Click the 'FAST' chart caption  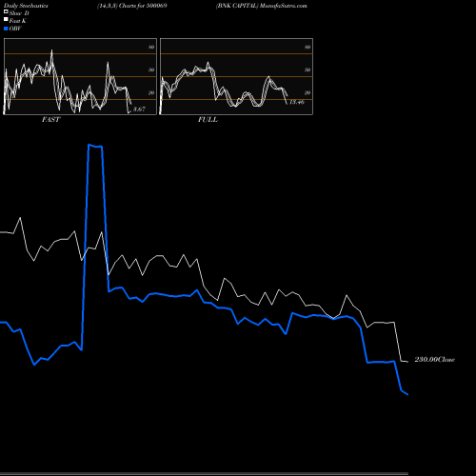[50, 120]
